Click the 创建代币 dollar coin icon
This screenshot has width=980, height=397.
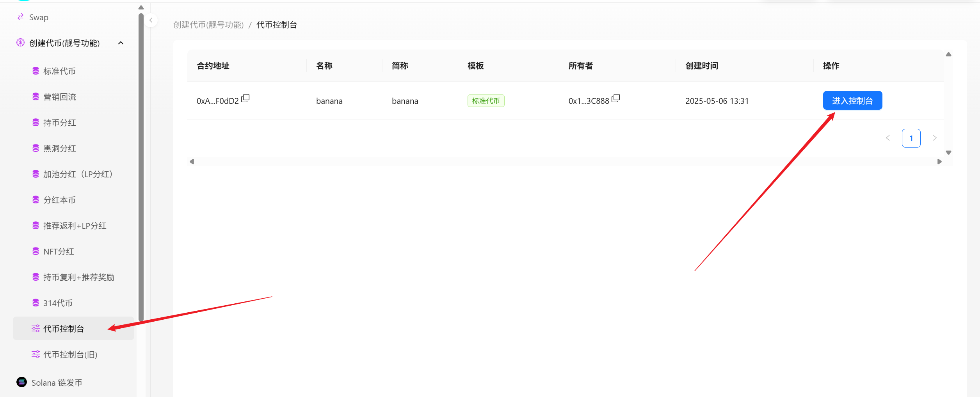20,43
